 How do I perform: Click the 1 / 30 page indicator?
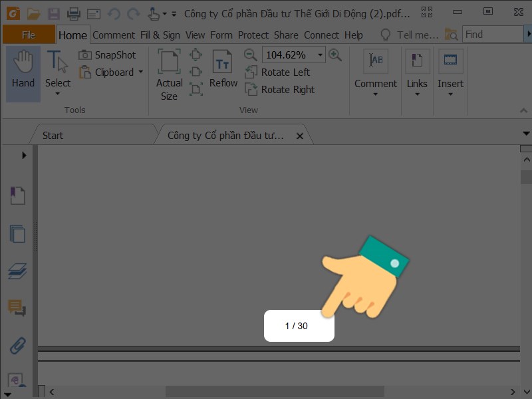tap(297, 326)
